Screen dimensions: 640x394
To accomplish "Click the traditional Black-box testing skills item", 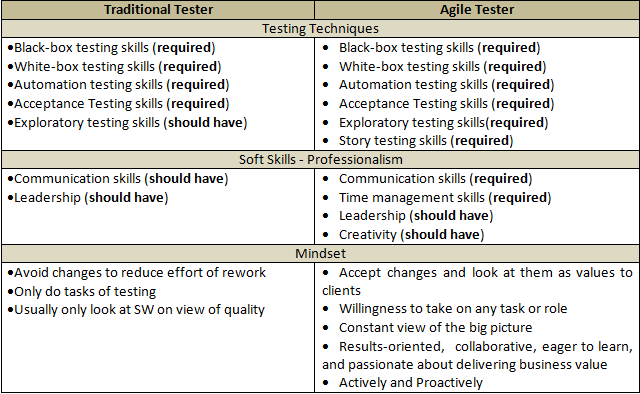I will pos(111,48).
